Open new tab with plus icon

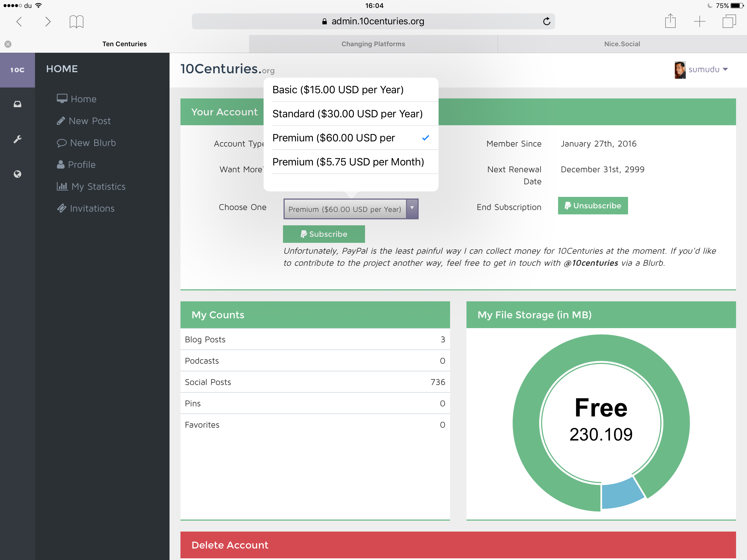coord(699,21)
